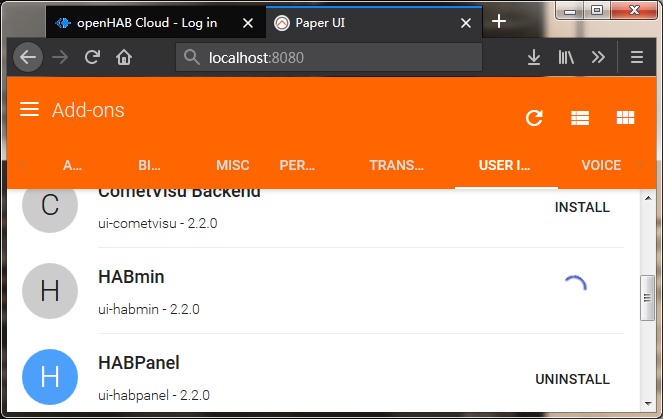Click the scrollbar down arrow
This screenshot has height=419, width=663.
tap(648, 404)
